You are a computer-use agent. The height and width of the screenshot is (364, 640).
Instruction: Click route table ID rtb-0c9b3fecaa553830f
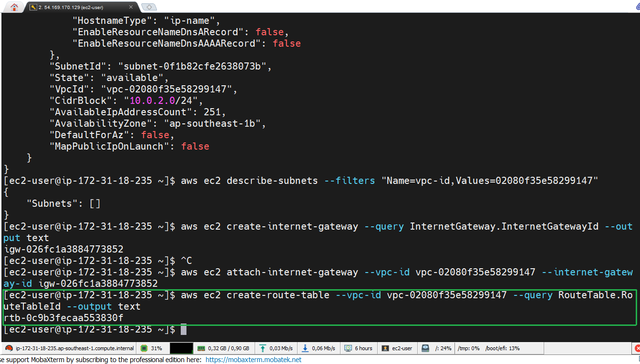click(x=63, y=318)
